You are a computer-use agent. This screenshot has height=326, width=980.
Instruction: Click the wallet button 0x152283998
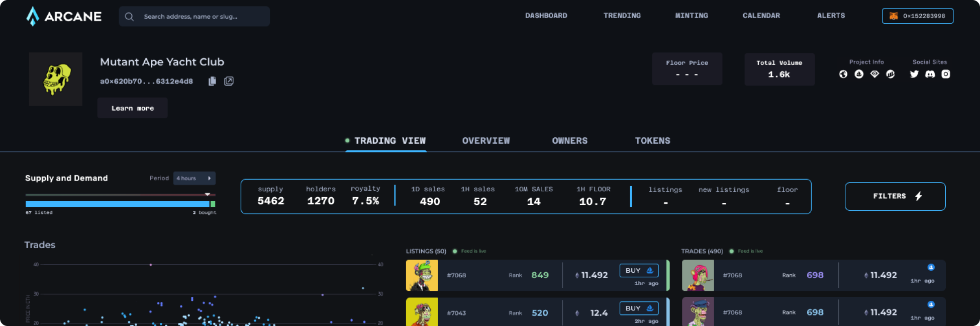click(x=918, y=16)
